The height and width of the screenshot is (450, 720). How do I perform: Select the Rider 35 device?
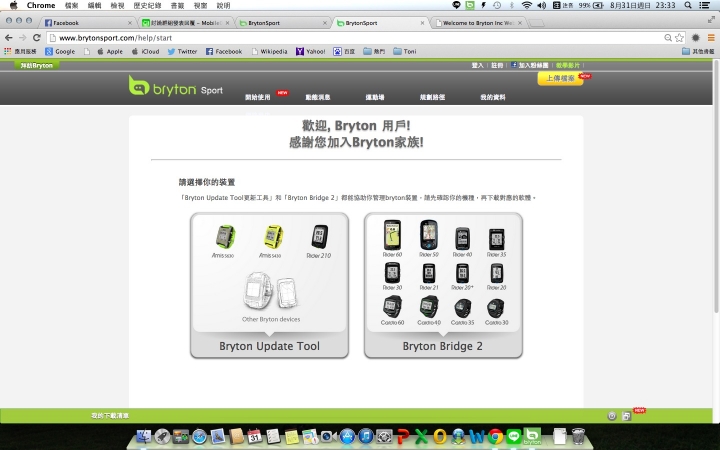click(x=497, y=241)
